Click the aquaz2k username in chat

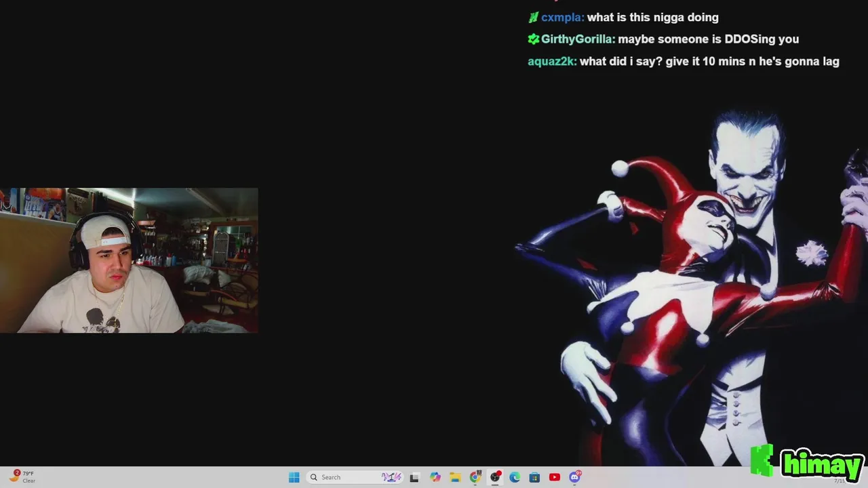coord(552,61)
